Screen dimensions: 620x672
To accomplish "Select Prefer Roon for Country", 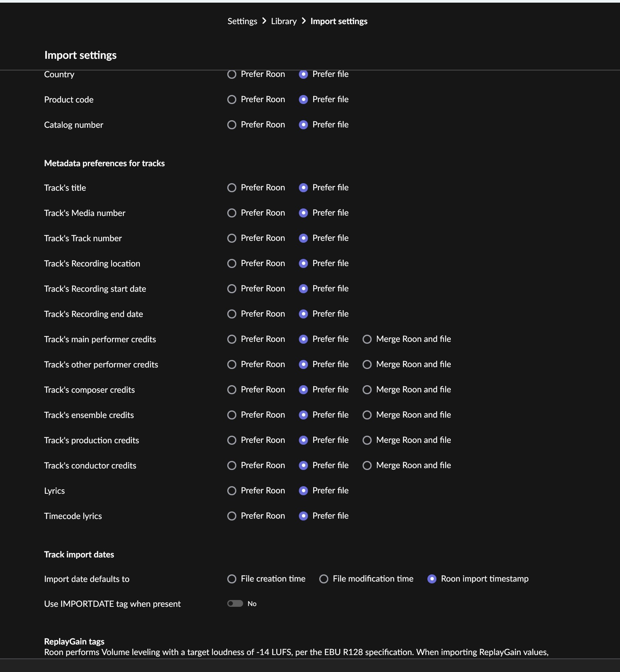I will pos(231,74).
